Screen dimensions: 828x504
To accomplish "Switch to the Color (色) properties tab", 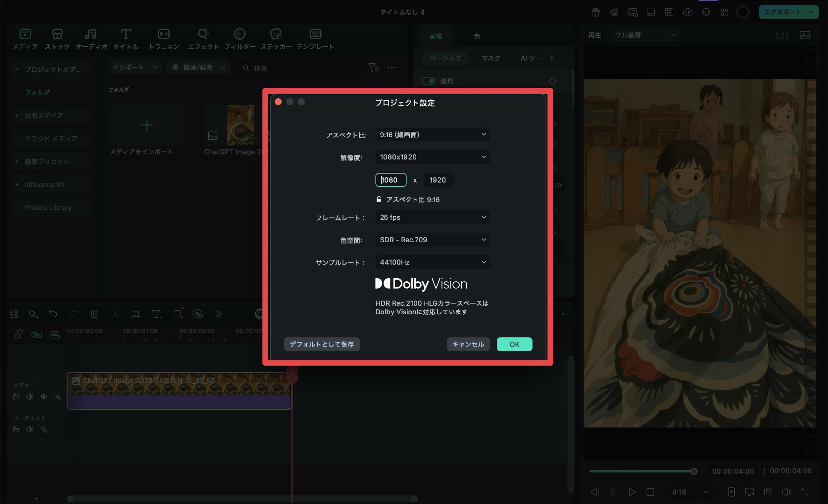I will click(477, 36).
